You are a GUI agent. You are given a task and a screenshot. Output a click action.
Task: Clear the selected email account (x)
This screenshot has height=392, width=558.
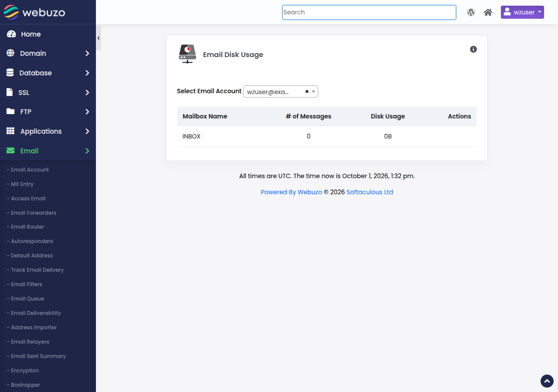click(307, 91)
